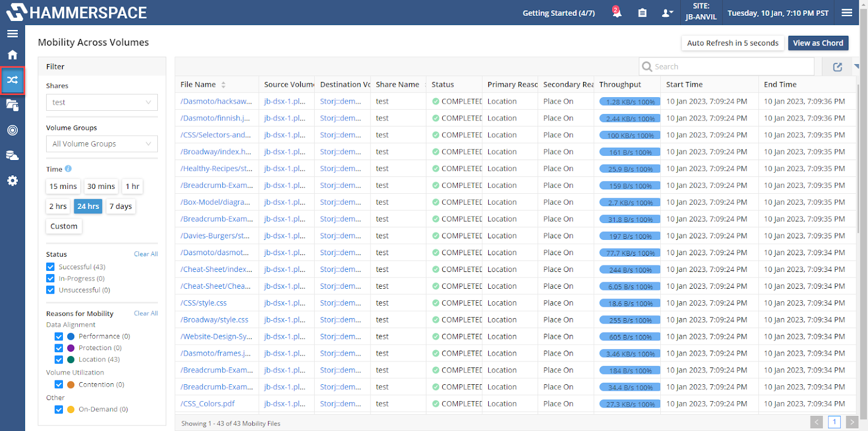Toggle the Unsuccessful (0) checkbox

[x=50, y=290]
